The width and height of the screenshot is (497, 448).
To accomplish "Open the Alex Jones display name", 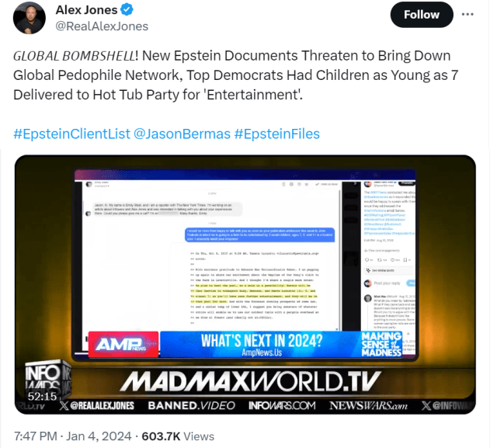I will (x=86, y=10).
